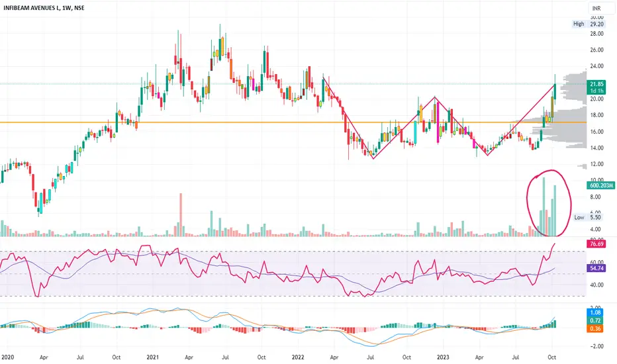Click the 1.08 MACD value label
Image resolution: width=617 pixels, height=364 pixels.
click(x=595, y=313)
